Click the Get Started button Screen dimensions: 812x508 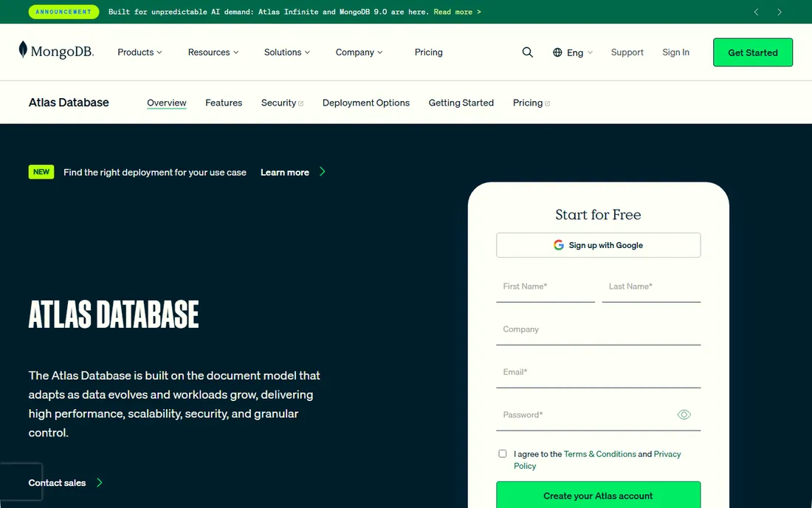pyautogui.click(x=752, y=52)
